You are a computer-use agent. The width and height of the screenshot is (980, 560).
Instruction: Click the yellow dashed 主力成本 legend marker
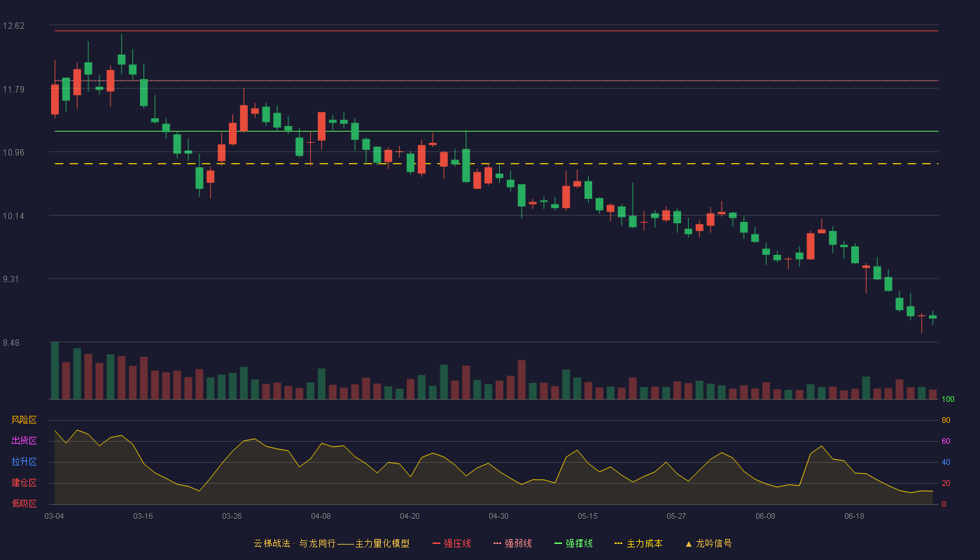pyautogui.click(x=618, y=543)
